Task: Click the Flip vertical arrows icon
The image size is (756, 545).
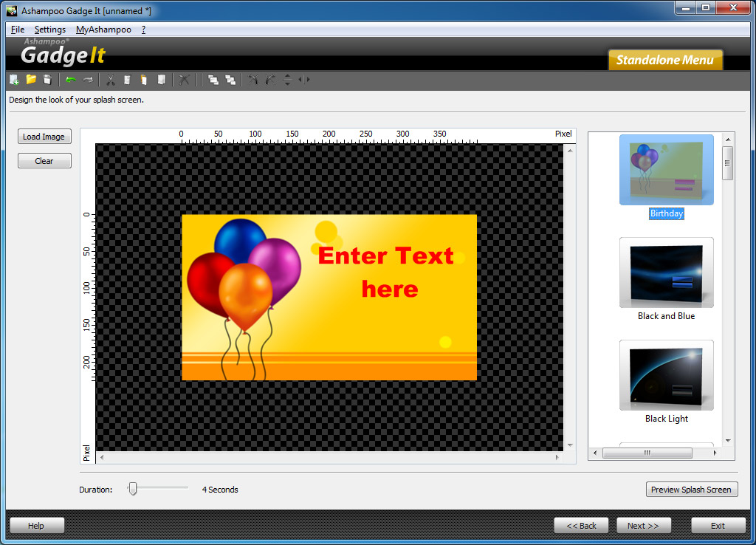Action: 287,80
